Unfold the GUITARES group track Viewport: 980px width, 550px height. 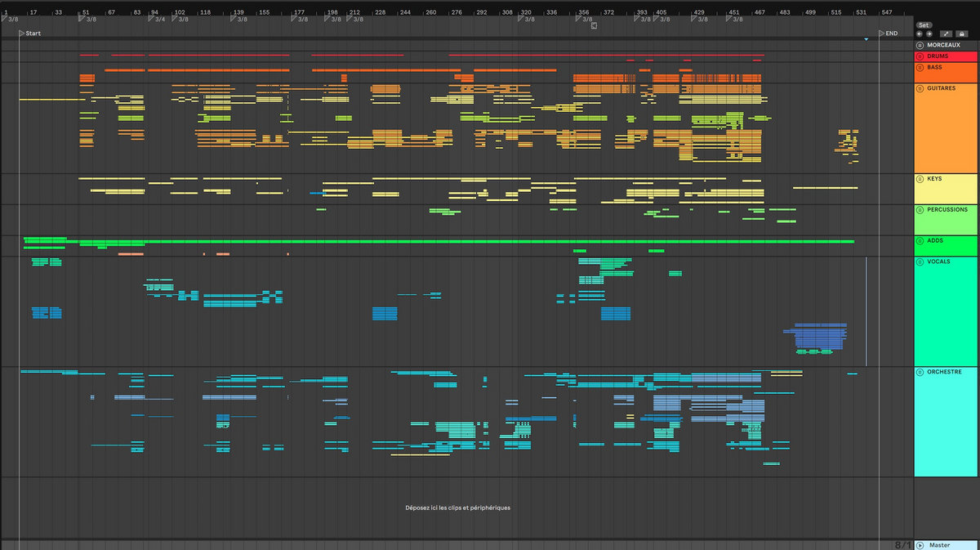click(x=920, y=87)
